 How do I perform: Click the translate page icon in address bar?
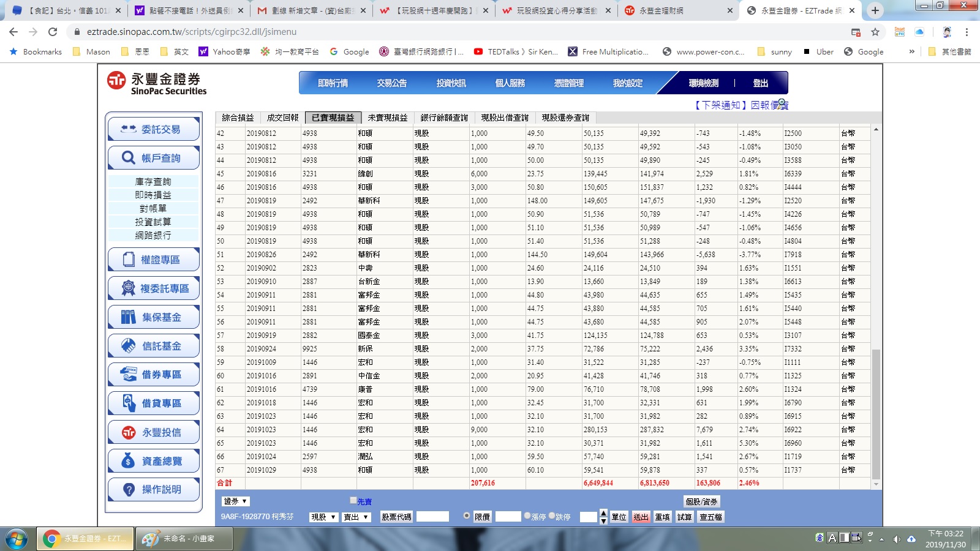tap(856, 32)
